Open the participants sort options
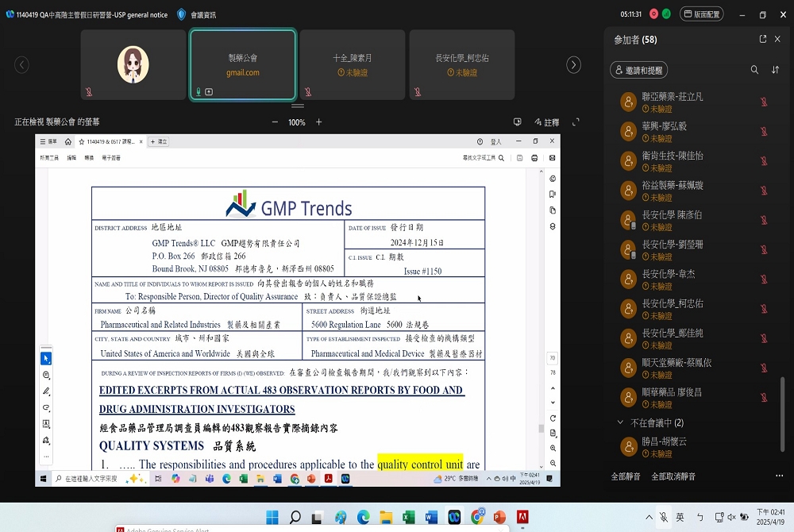Screen dimensions: 794x532 [775, 70]
